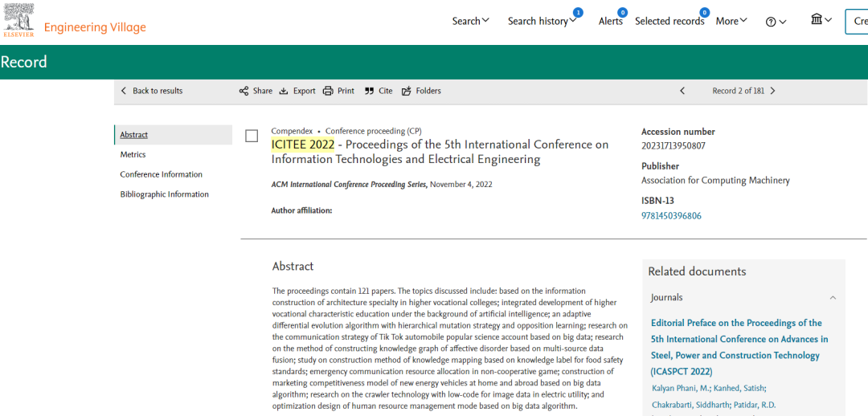Go to the next record arrow
This screenshot has height=416, width=868.
tap(773, 91)
